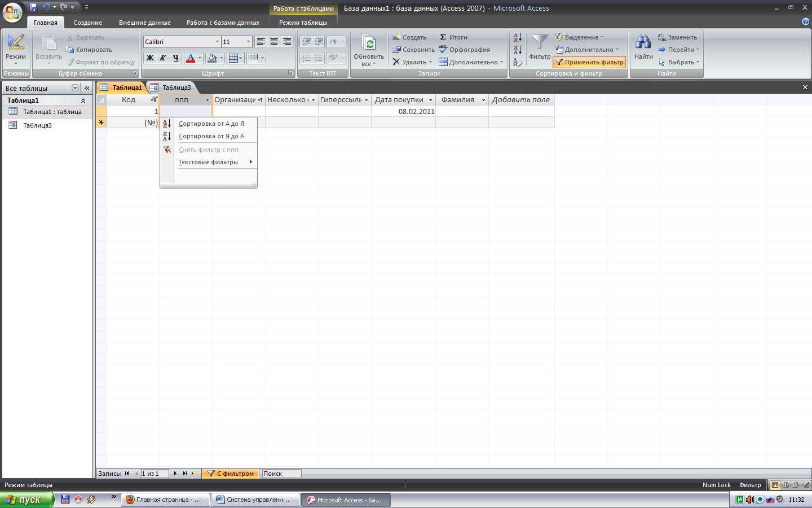Open the Перейти dropdown
The width and height of the screenshot is (812, 508).
[x=678, y=50]
